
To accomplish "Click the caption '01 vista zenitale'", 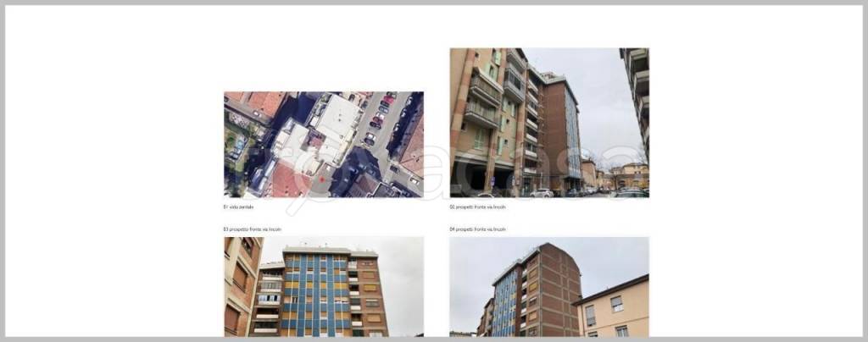I will click(238, 207).
